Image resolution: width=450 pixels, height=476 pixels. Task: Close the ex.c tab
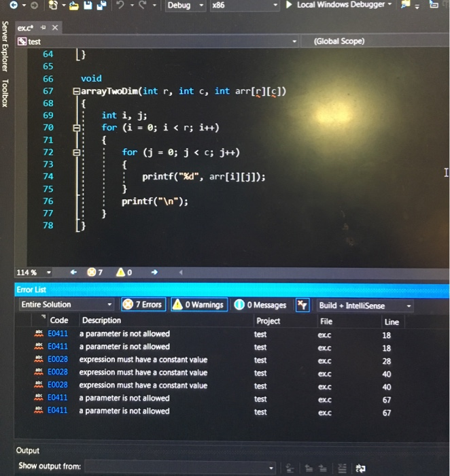pos(55,28)
